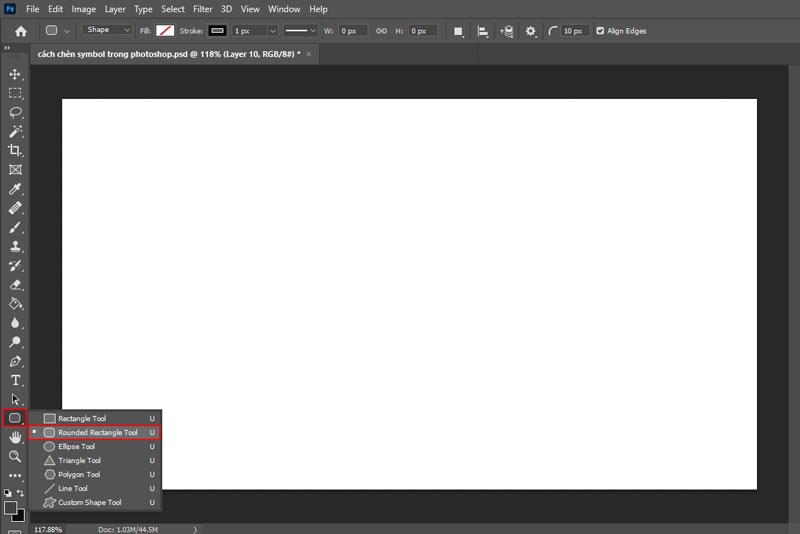Screen dimensions: 800x534
Task: Select the Clone Stamp tool
Action: tap(15, 246)
